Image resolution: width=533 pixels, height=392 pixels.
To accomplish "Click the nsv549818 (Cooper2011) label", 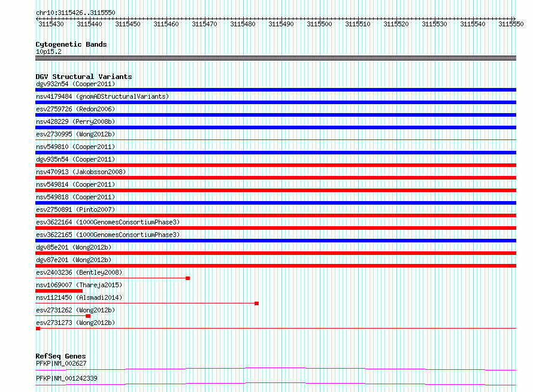I will pos(75,197).
